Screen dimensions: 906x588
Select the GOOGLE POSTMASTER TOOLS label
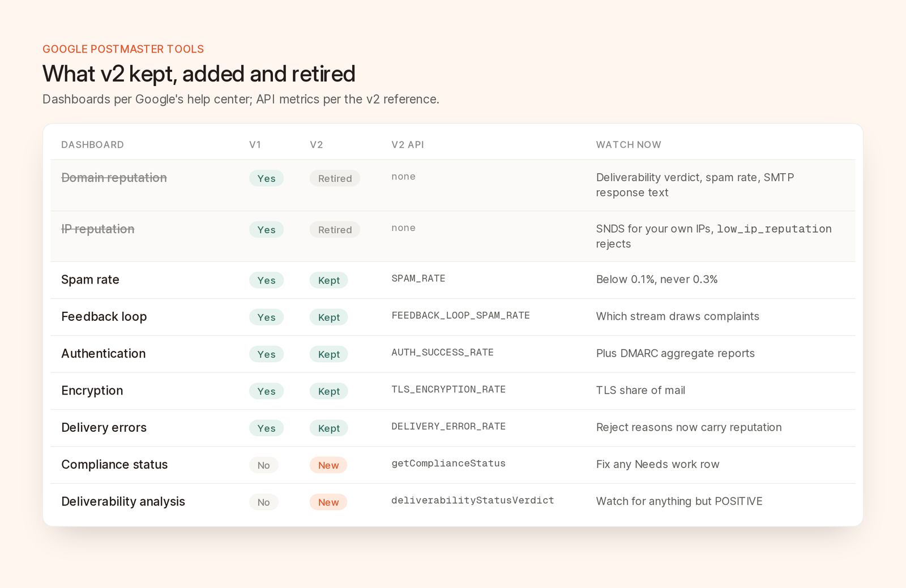pos(123,49)
